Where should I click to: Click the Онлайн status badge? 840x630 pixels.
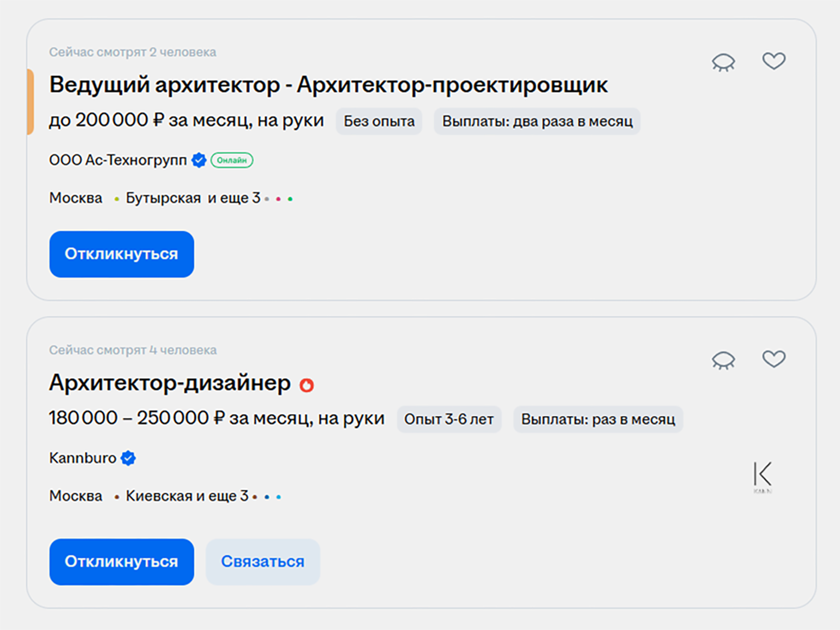232,160
